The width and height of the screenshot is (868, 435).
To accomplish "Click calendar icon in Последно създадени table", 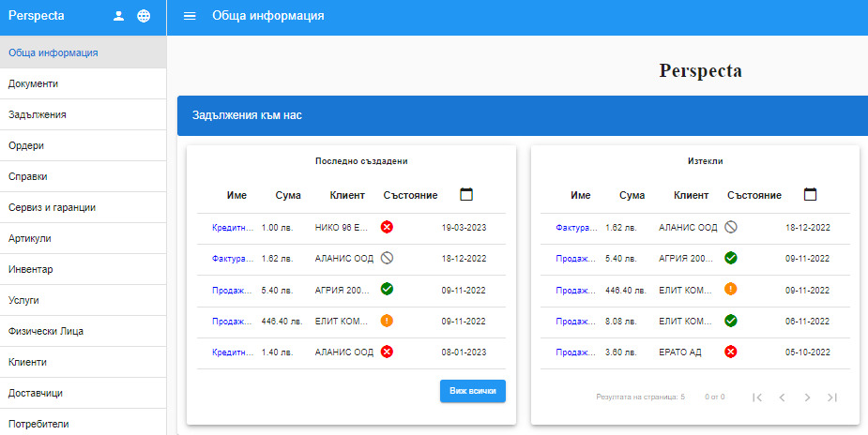I will (466, 195).
